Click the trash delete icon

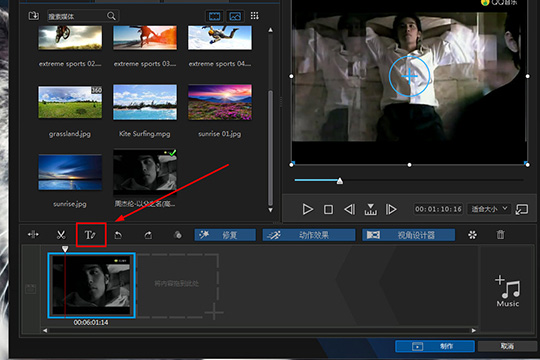[x=500, y=235]
